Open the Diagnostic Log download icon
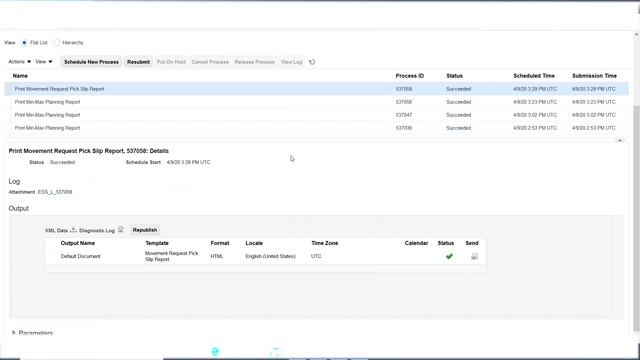640x360 pixels. [x=121, y=230]
